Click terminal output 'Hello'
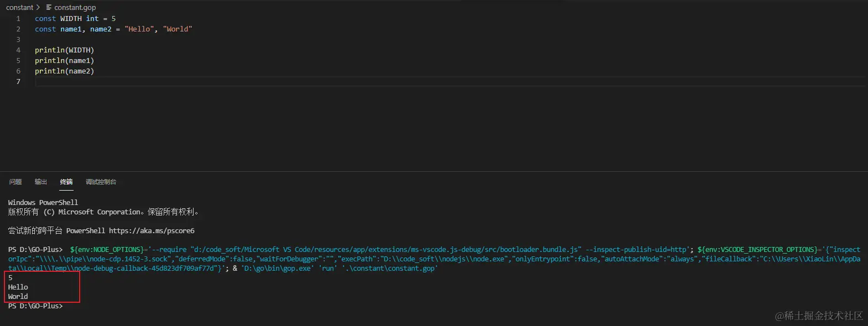 pyautogui.click(x=18, y=287)
